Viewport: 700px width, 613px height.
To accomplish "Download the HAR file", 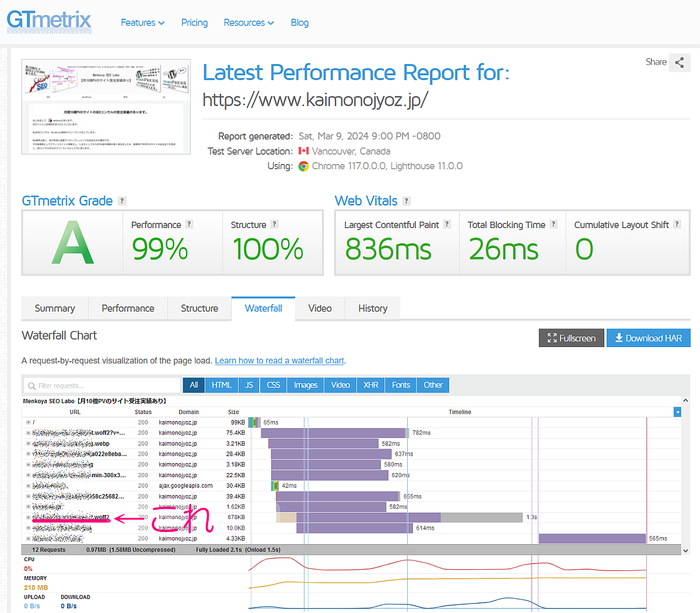I will tap(648, 338).
